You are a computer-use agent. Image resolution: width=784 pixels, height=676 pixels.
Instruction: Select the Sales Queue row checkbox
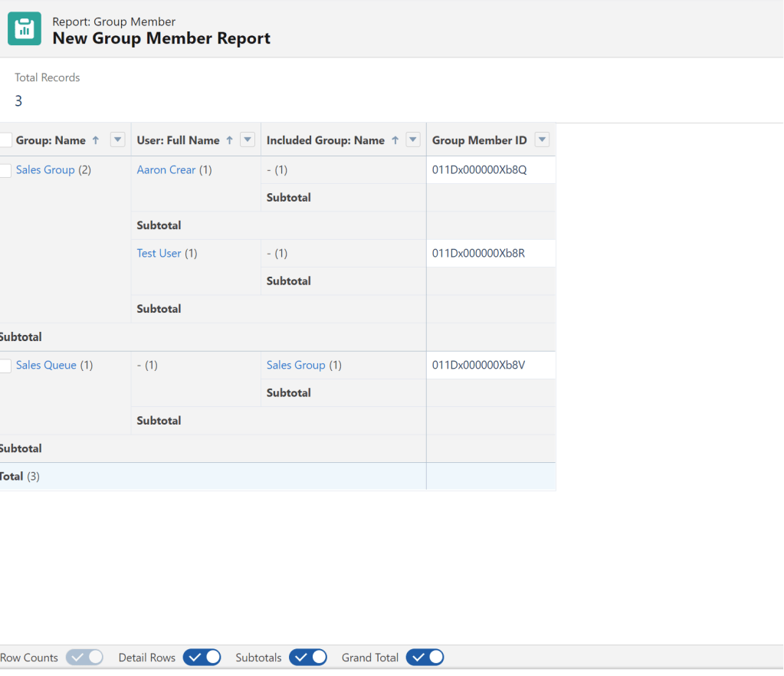point(5,366)
